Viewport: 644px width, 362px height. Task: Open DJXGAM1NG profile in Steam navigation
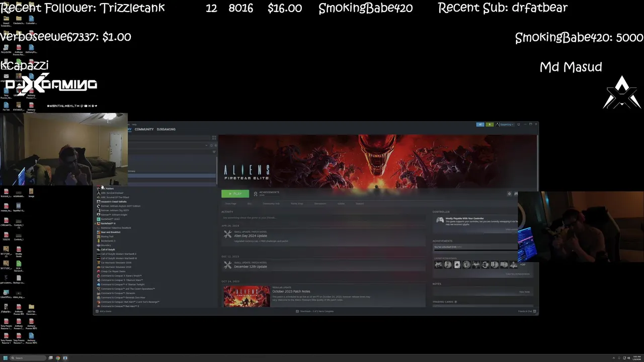click(x=166, y=129)
